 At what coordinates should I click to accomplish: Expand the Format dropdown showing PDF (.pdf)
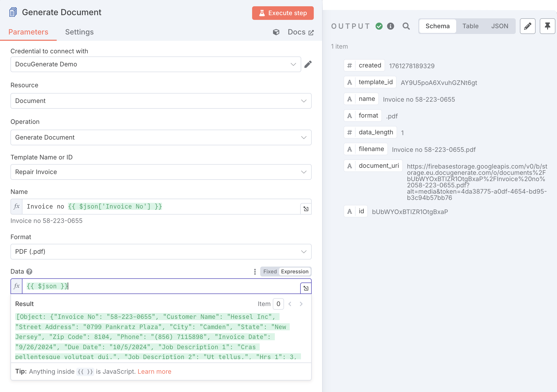coord(161,252)
